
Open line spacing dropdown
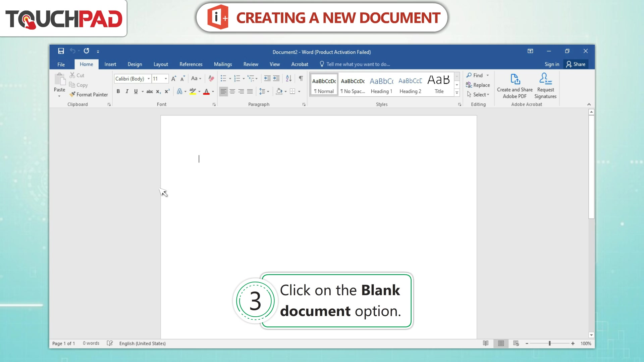click(264, 91)
